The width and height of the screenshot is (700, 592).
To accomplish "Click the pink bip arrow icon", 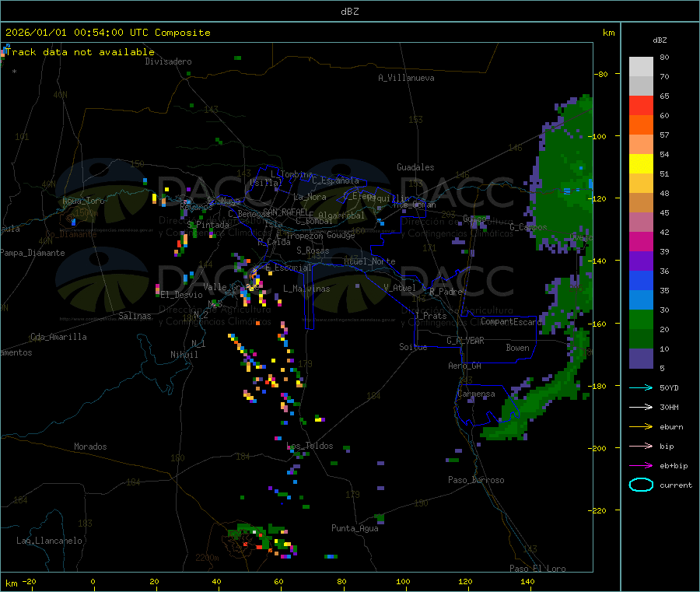I will coord(641,446).
